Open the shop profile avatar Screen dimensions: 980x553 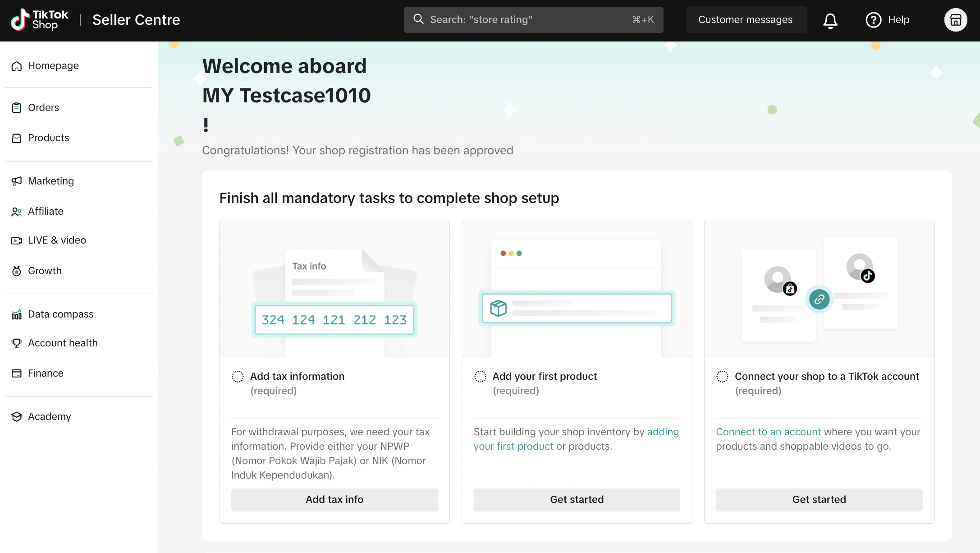956,20
